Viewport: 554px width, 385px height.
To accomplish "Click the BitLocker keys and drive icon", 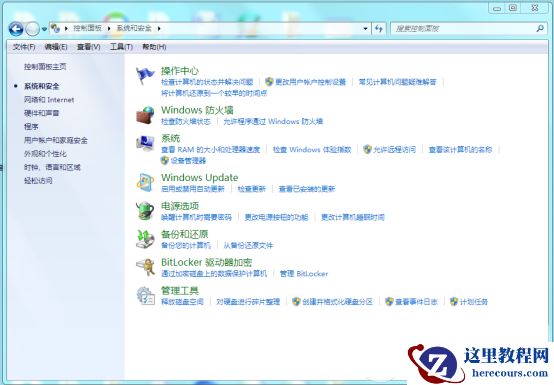I will pyautogui.click(x=145, y=267).
